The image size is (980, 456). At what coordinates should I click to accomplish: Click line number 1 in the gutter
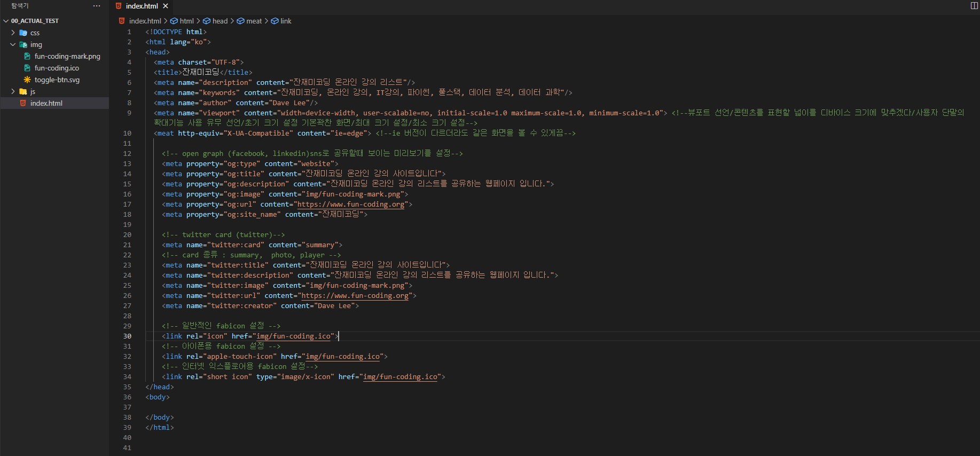coord(129,32)
